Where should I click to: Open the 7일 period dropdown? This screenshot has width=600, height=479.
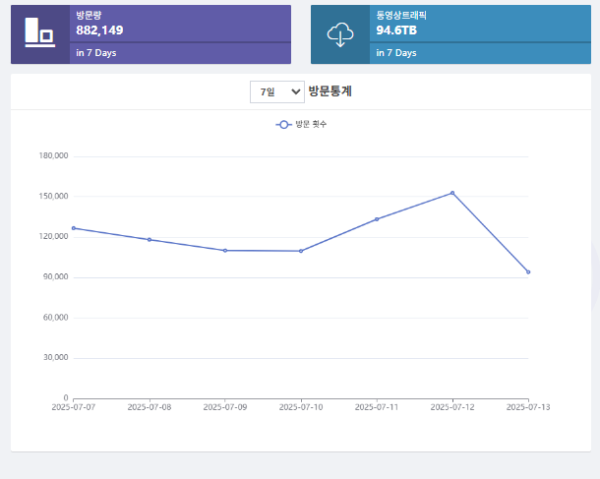tap(277, 92)
